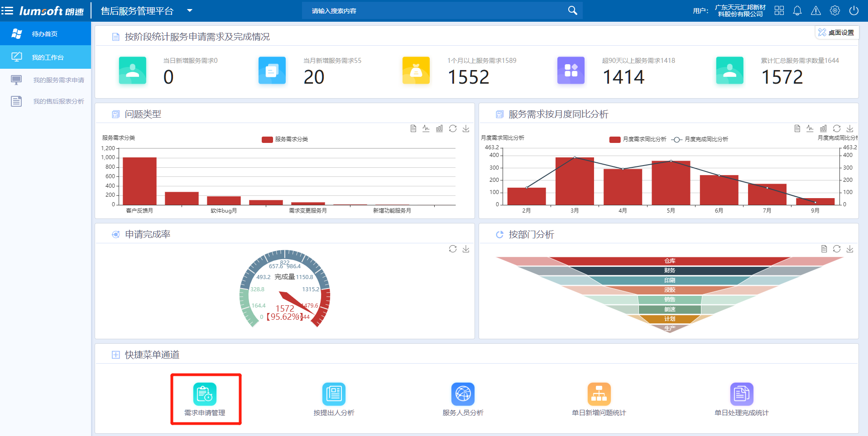Select 我的售后报表分析 in sidebar
This screenshot has width=868, height=436.
pyautogui.click(x=58, y=101)
